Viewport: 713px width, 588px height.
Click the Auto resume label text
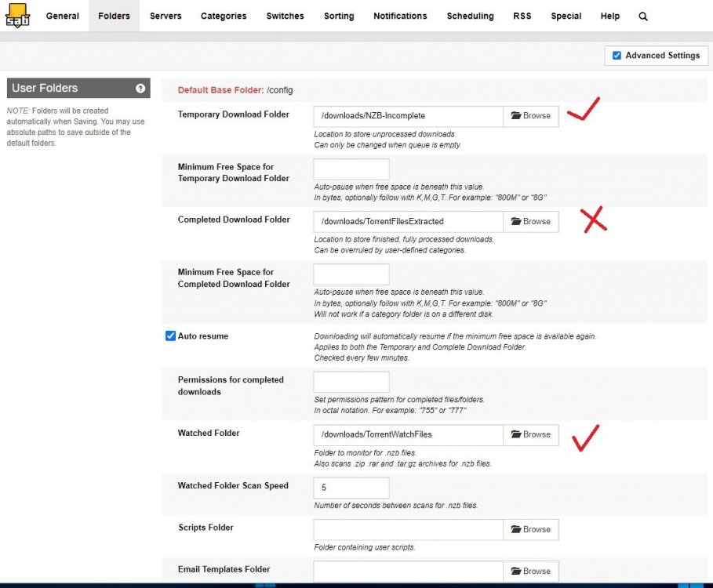(203, 336)
